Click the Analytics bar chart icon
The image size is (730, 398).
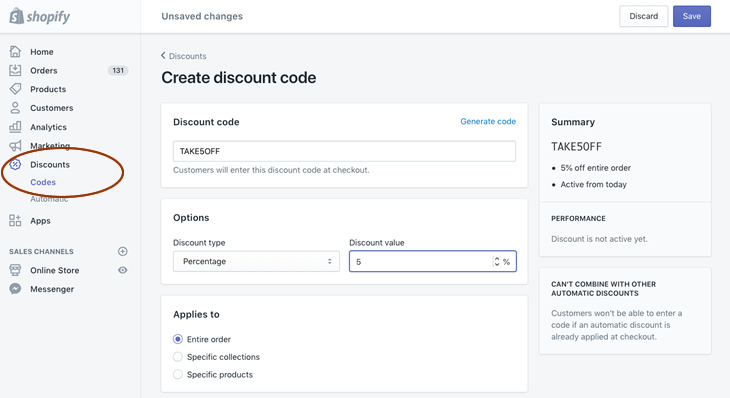tap(15, 127)
